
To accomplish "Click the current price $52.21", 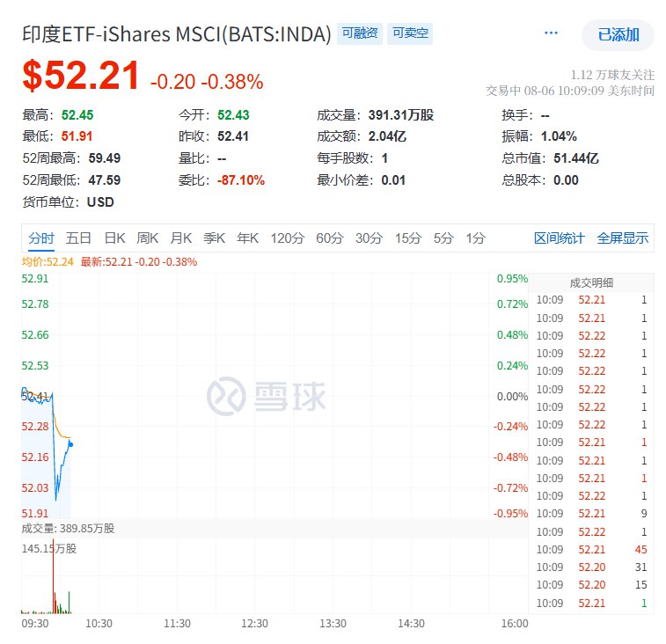I will (81, 76).
